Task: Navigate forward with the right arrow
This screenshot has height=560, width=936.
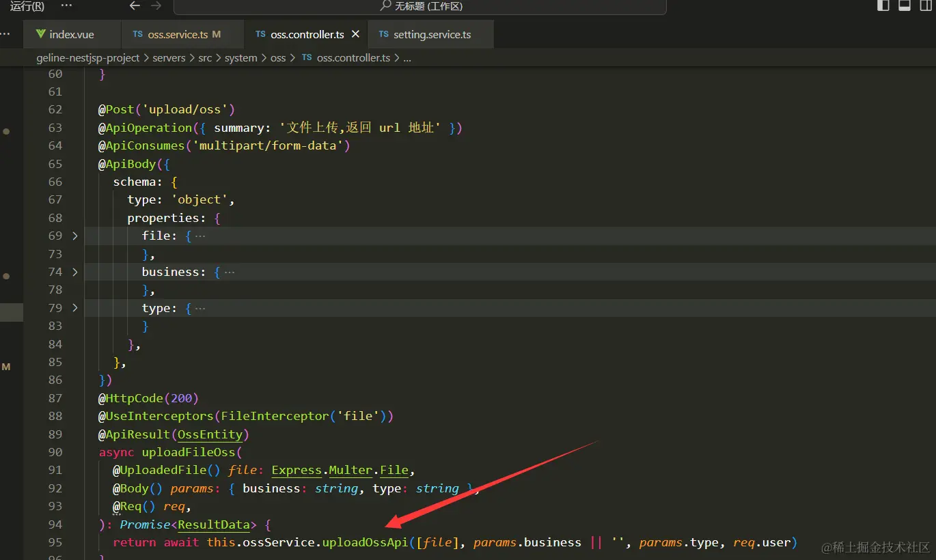Action: 156,5
